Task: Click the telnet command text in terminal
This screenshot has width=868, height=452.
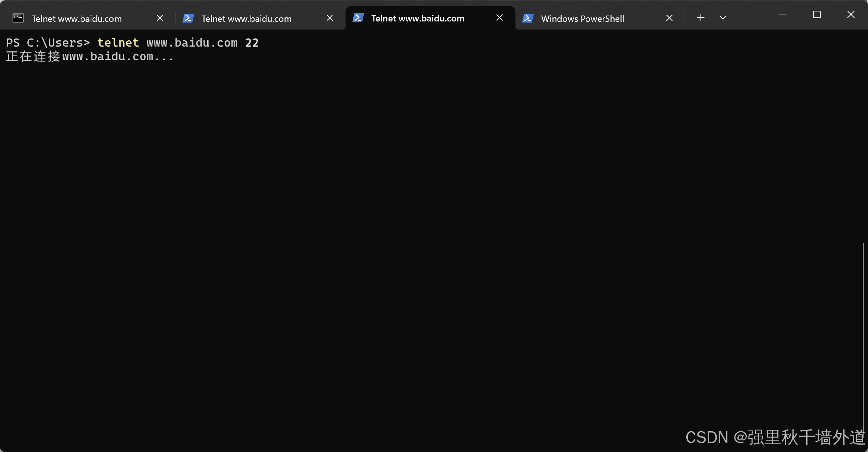Action: pos(118,43)
